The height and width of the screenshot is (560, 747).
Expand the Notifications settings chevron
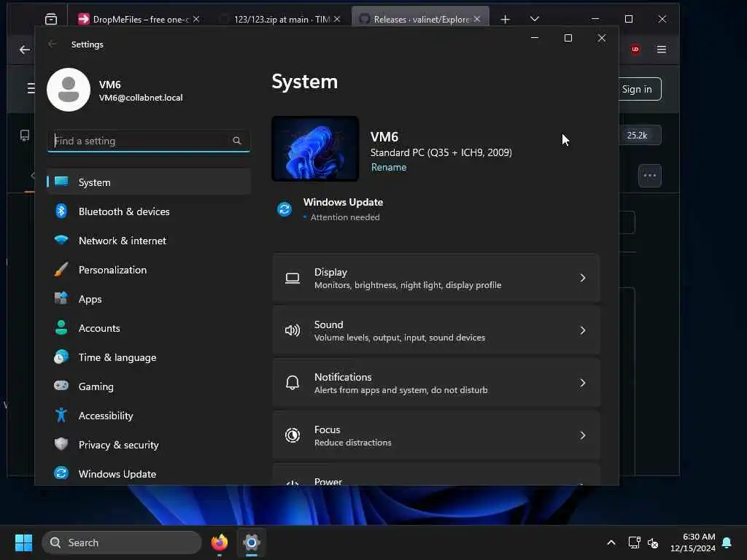pos(582,382)
